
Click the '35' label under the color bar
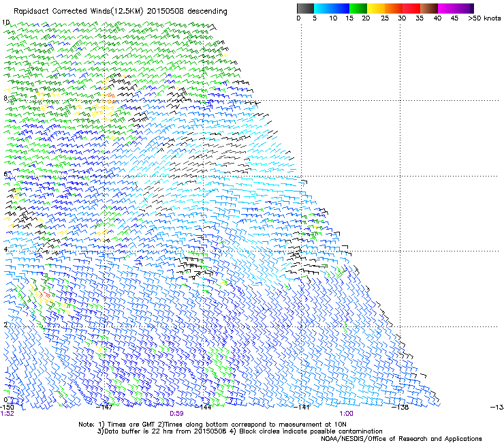(x=420, y=18)
